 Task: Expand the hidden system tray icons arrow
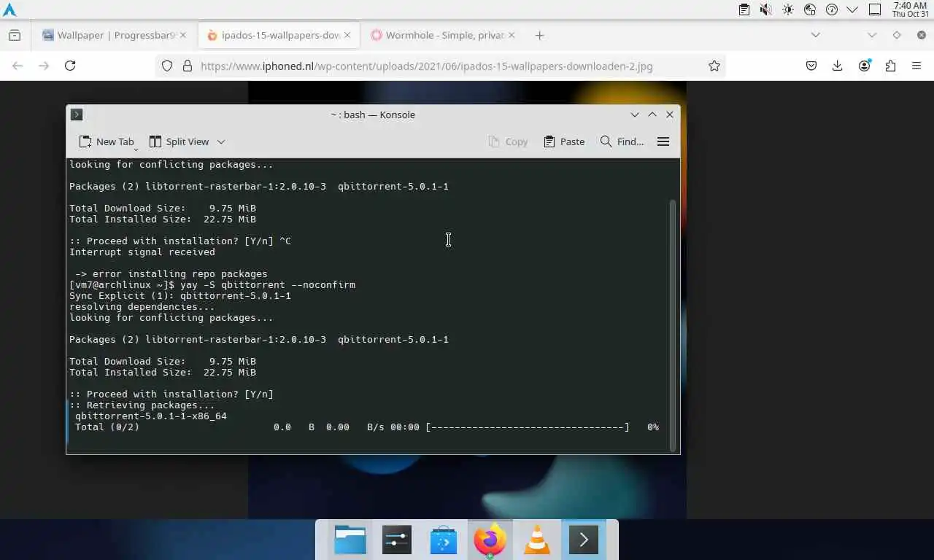[853, 9]
